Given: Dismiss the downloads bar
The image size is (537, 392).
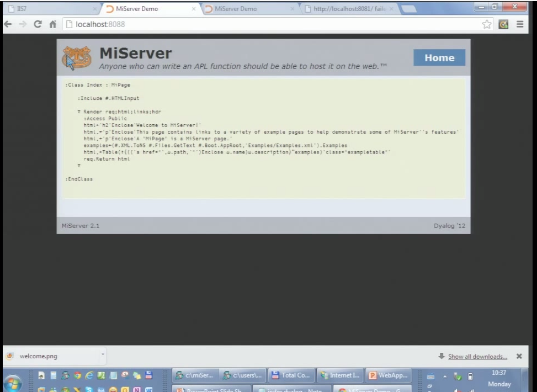Looking at the screenshot, I should tap(519, 356).
